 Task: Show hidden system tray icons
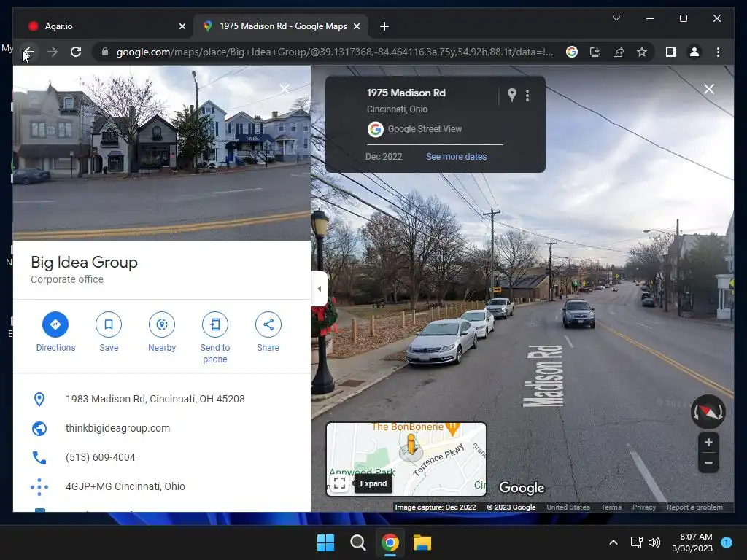(614, 542)
